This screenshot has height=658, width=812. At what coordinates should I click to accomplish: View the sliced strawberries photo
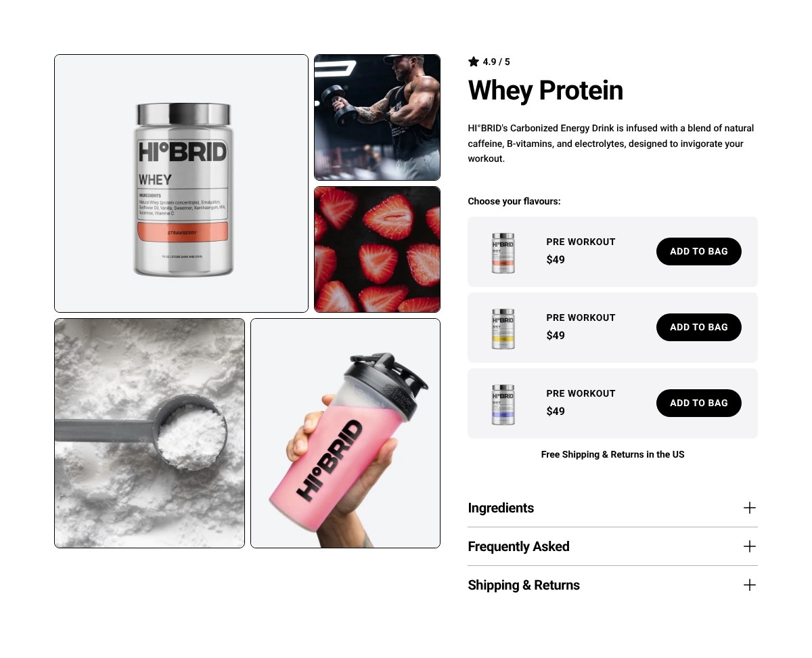(x=377, y=249)
